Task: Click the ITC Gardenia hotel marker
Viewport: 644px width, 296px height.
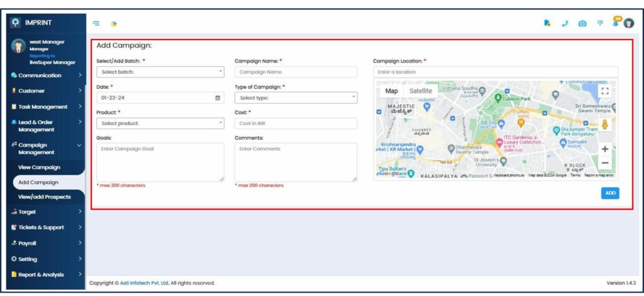Action: click(x=499, y=141)
